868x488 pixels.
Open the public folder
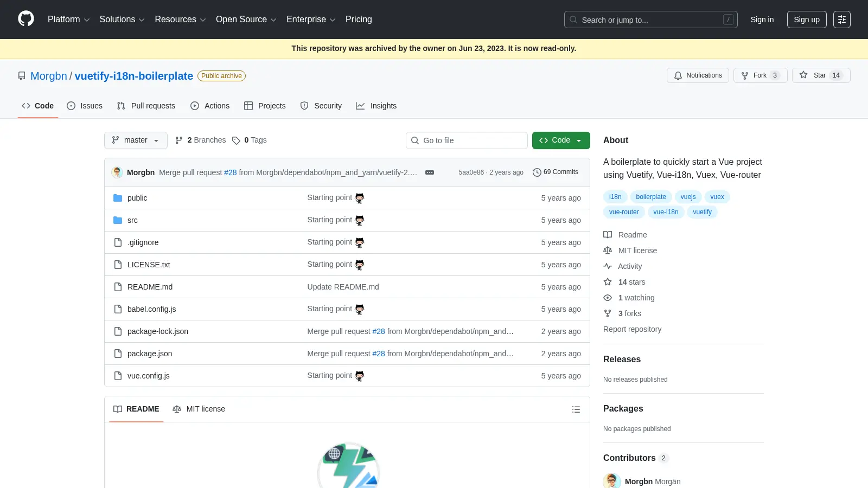(137, 198)
